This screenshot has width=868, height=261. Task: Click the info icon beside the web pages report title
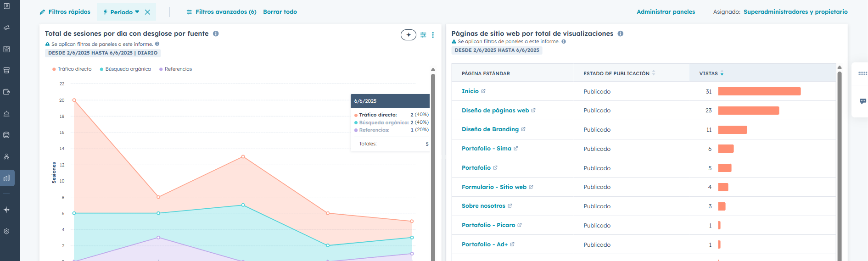point(621,33)
